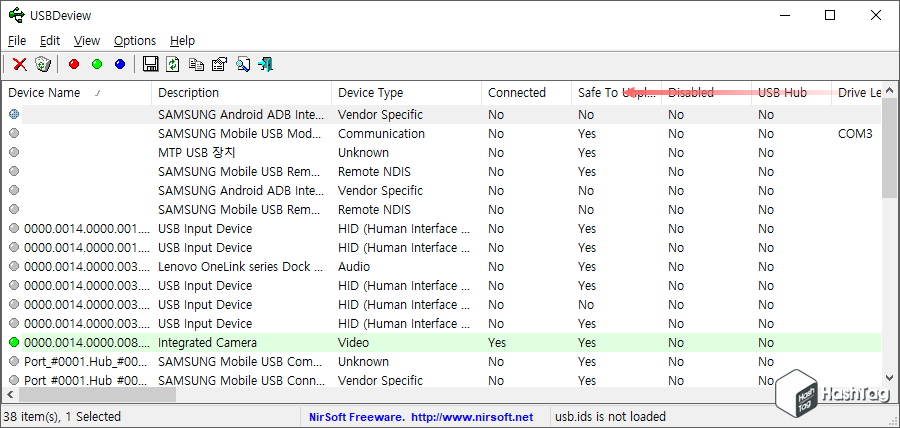Open the Options menu
900x428 pixels.
(135, 41)
